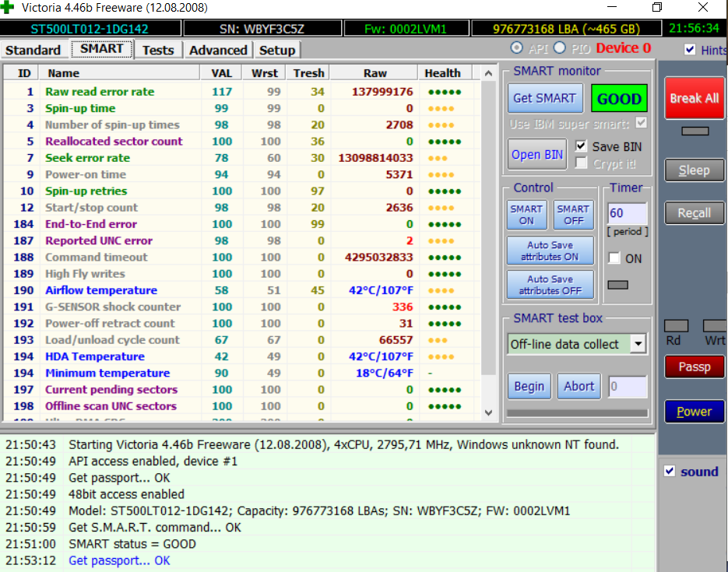Viewport: 728px width, 572px height.
Task: Go to the Tests tab
Action: pyautogui.click(x=158, y=50)
